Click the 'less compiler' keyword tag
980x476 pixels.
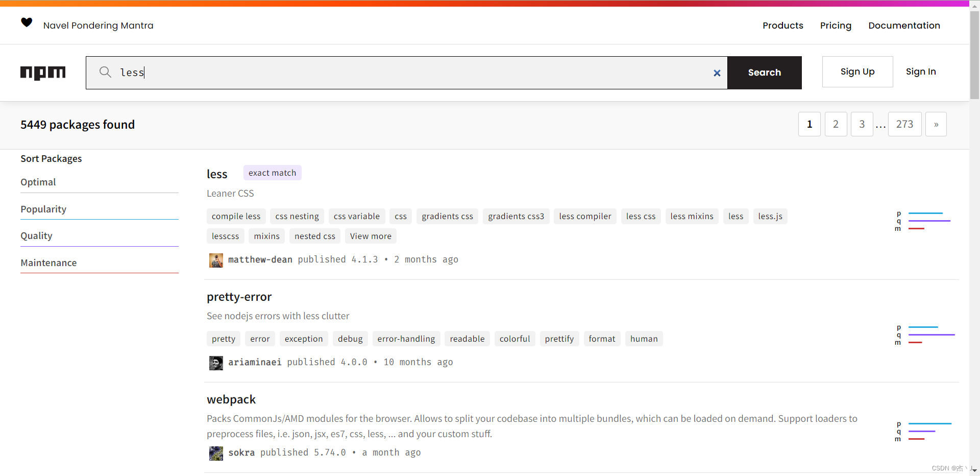585,216
